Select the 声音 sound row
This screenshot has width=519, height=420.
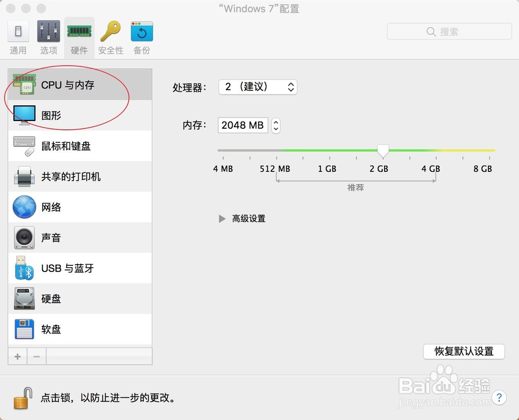coord(80,237)
